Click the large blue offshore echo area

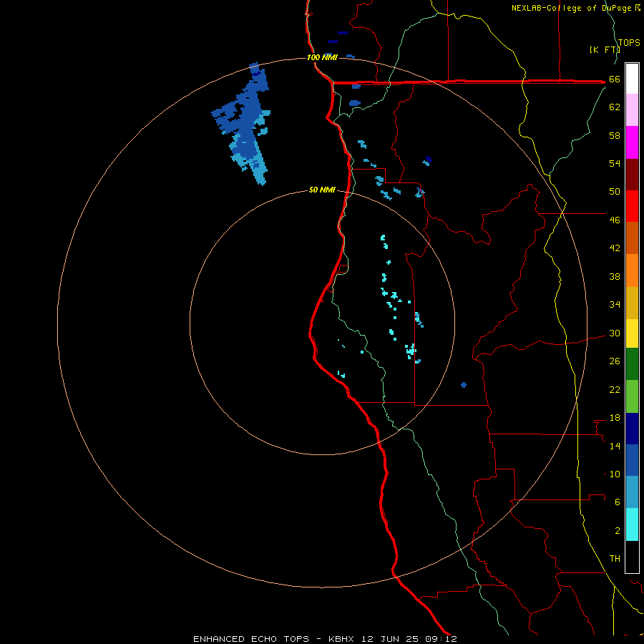(x=245, y=123)
